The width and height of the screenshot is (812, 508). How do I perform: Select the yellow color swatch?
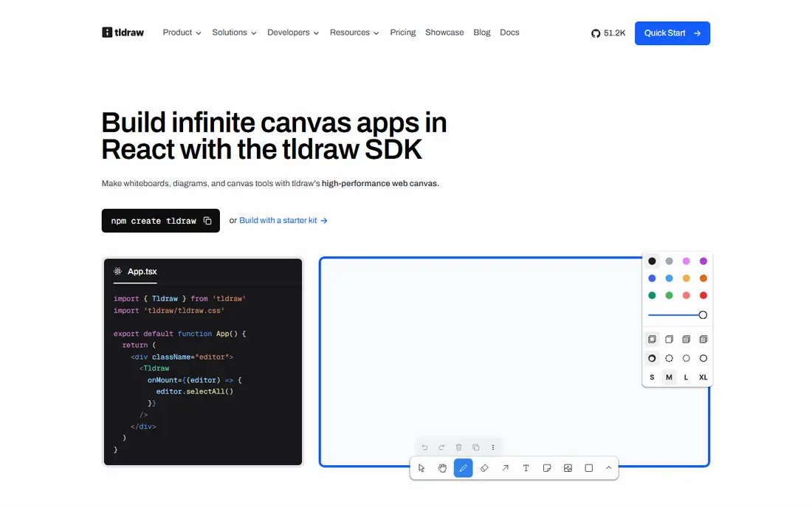point(687,278)
